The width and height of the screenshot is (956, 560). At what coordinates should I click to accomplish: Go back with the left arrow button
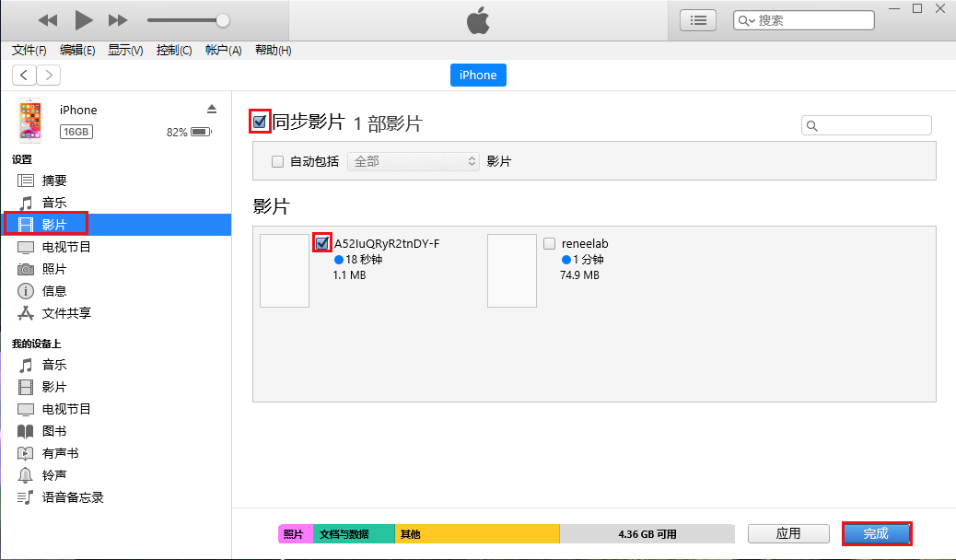click(24, 75)
